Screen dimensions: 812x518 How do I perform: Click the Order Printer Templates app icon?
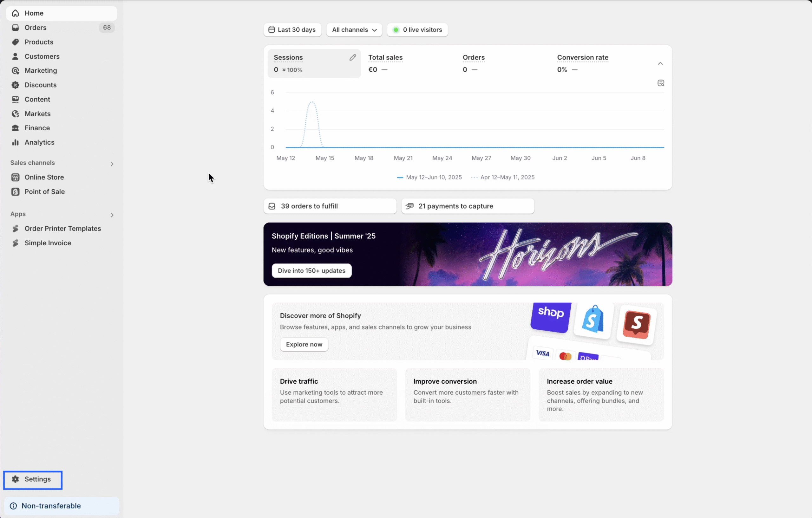point(16,229)
